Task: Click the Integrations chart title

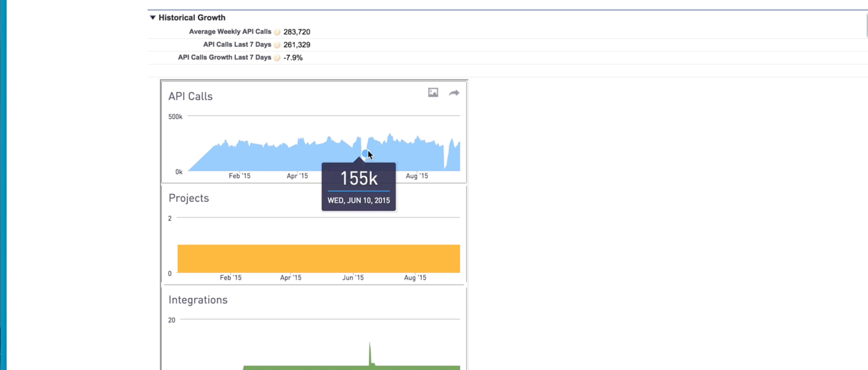Action: coord(198,300)
